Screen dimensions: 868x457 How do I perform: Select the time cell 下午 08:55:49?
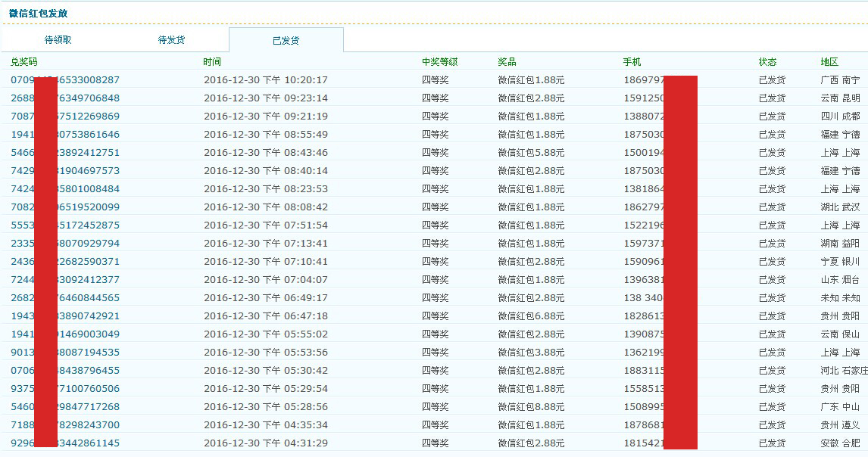click(x=266, y=135)
